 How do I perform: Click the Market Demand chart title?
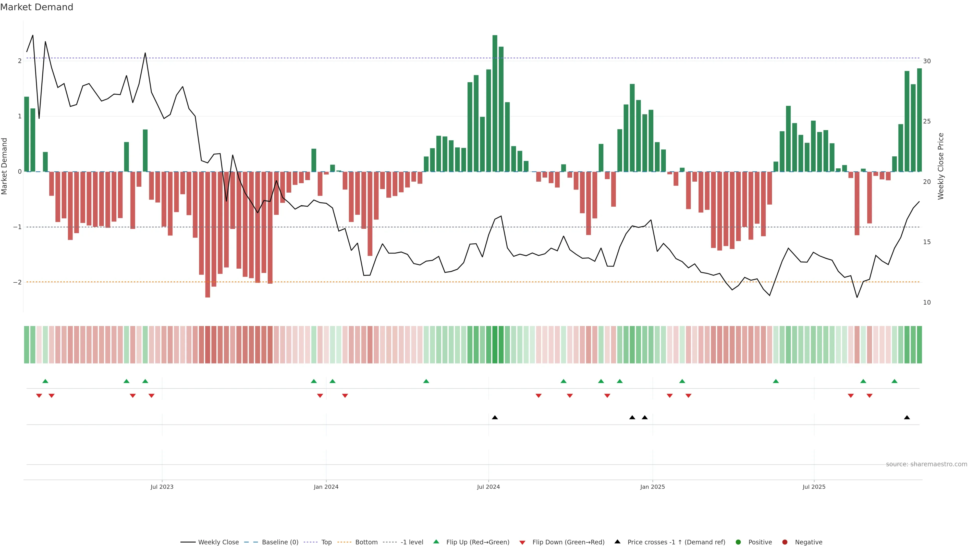[x=36, y=7]
